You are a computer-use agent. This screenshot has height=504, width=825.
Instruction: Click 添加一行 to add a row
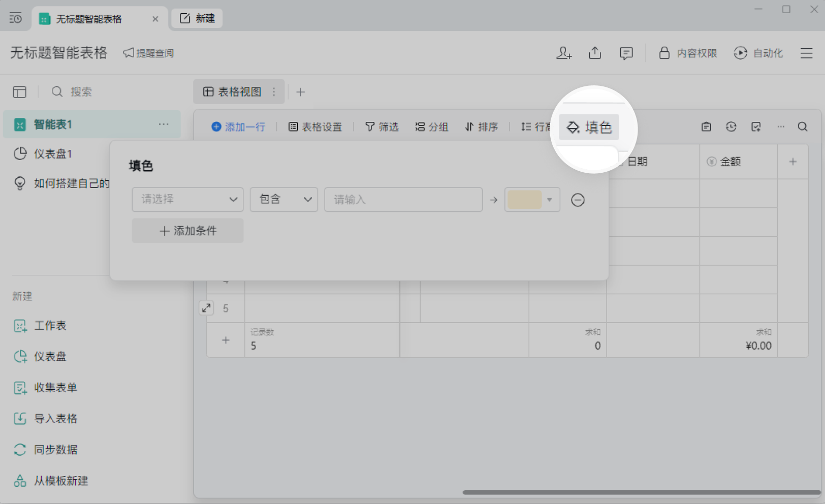pyautogui.click(x=238, y=127)
